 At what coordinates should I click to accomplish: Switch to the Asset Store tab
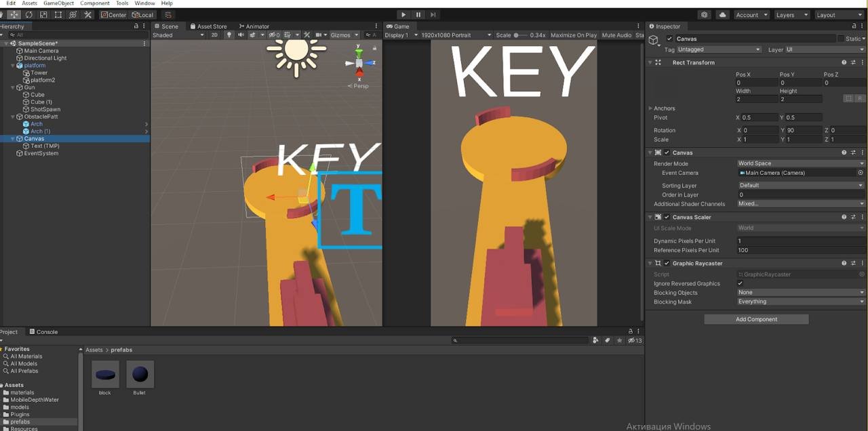pyautogui.click(x=208, y=26)
